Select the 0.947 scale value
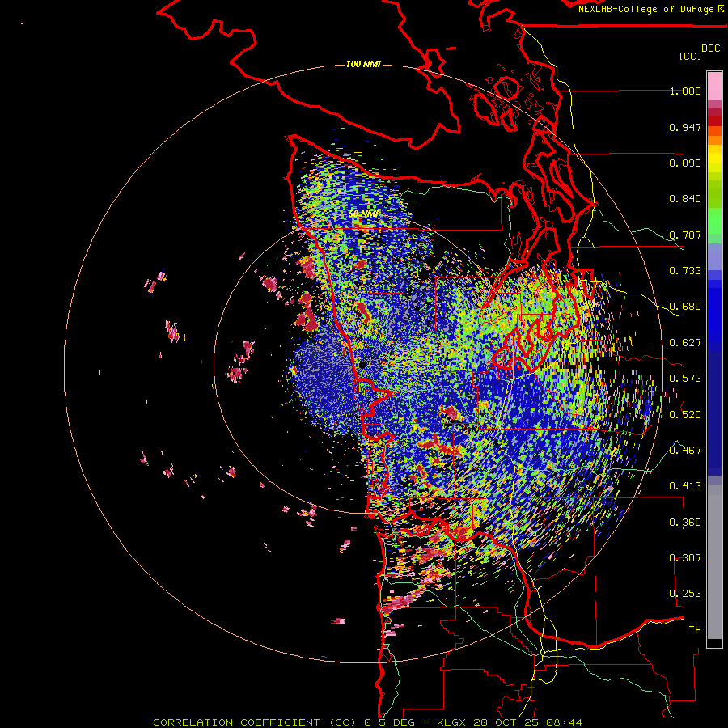This screenshot has height=728, width=728. point(685,127)
